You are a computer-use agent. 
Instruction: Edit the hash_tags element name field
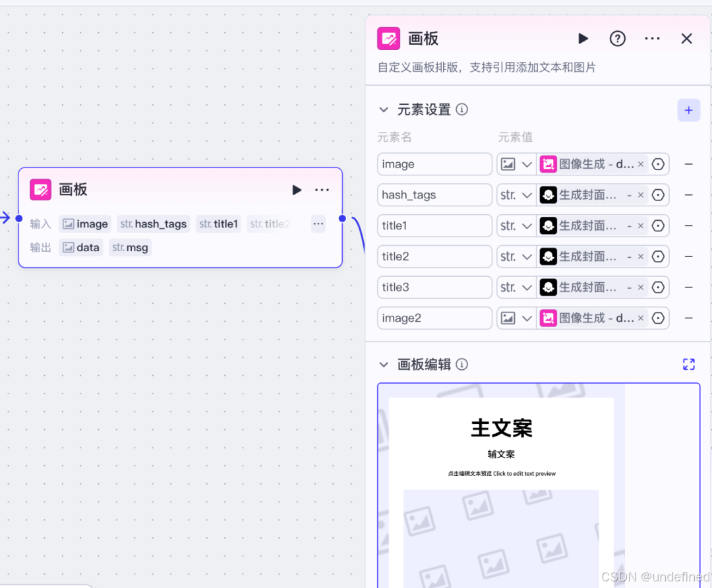pos(434,194)
